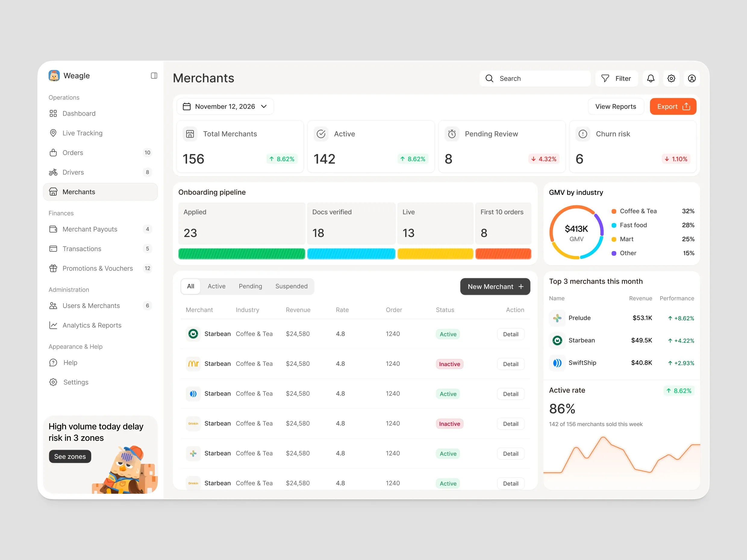Open the notifications bell
747x560 pixels.
click(650, 79)
